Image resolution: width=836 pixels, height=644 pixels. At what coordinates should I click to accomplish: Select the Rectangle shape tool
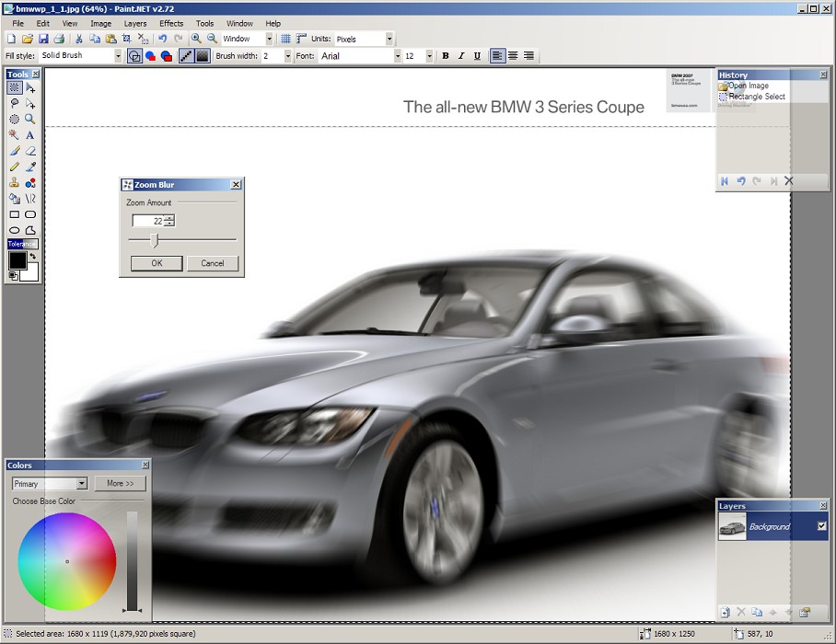(15, 214)
